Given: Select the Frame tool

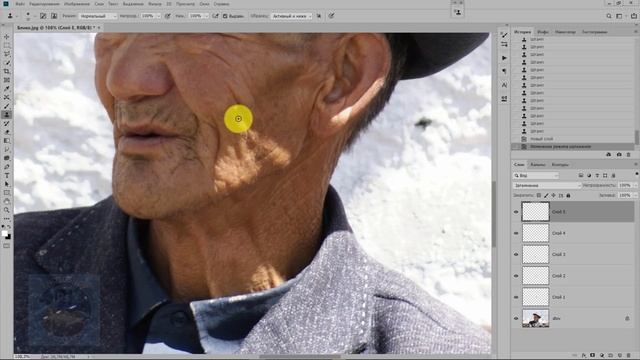Looking at the screenshot, I should click(7, 80).
